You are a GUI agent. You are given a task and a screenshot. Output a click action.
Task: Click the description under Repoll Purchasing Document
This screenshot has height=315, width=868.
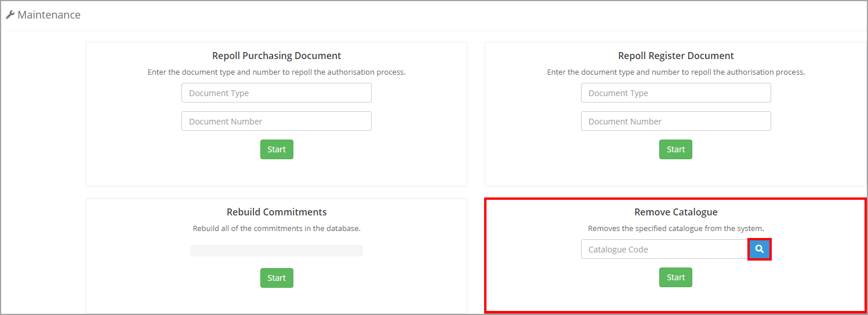(x=277, y=72)
